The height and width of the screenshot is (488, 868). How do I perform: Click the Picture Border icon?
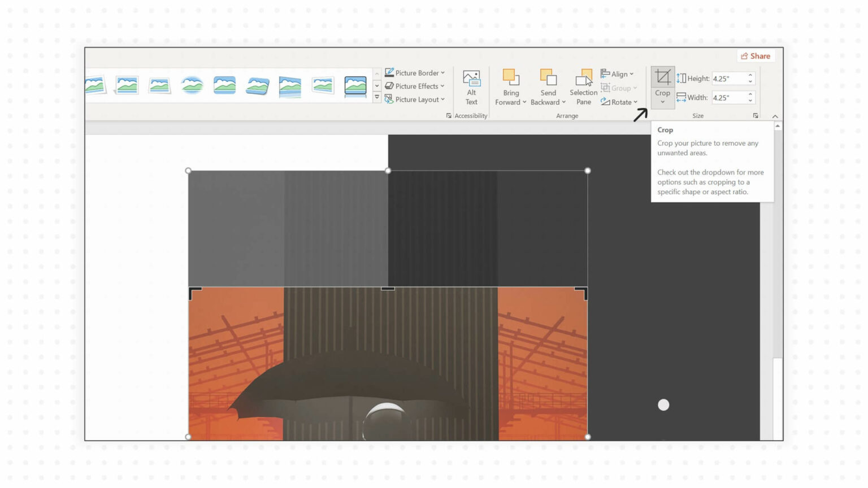click(x=389, y=73)
